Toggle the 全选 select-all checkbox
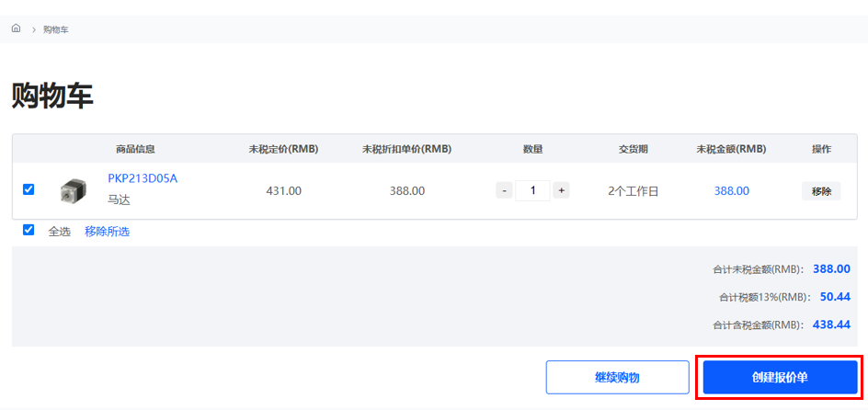Image resolution: width=868 pixels, height=410 pixels. pos(29,230)
